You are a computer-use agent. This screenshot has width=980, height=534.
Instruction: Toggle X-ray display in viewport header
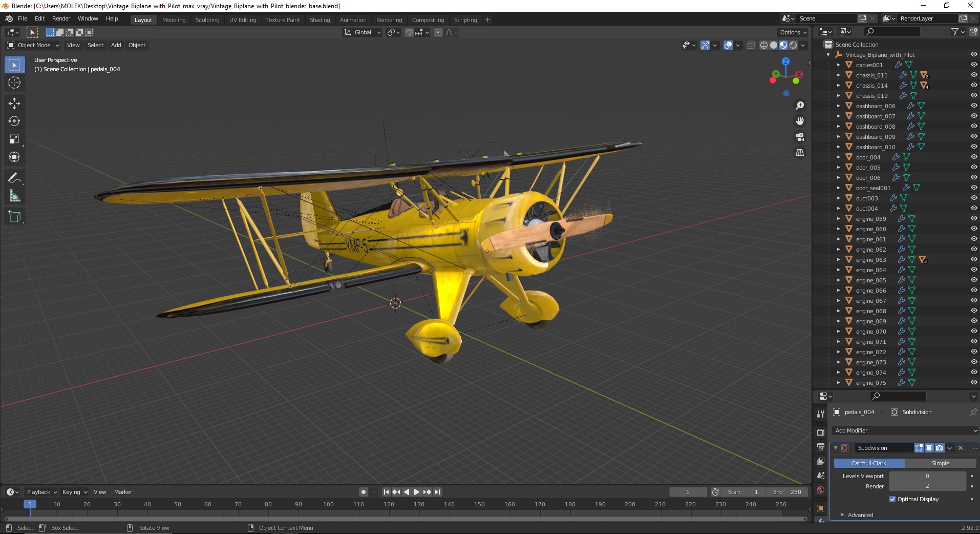pos(751,45)
